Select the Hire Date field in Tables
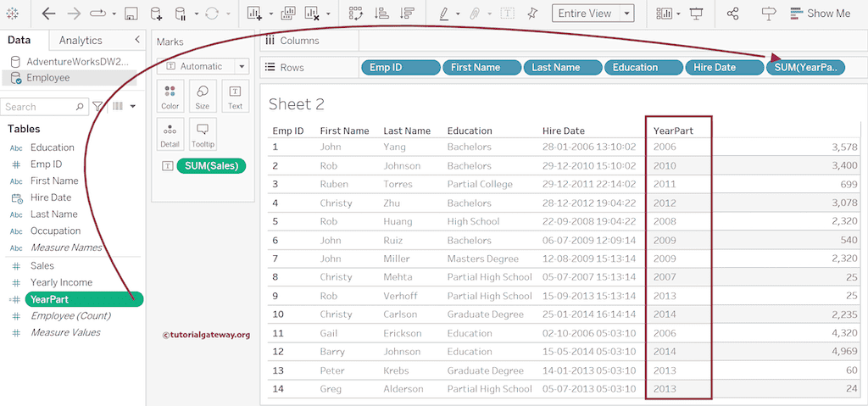The width and height of the screenshot is (868, 406). [x=51, y=197]
